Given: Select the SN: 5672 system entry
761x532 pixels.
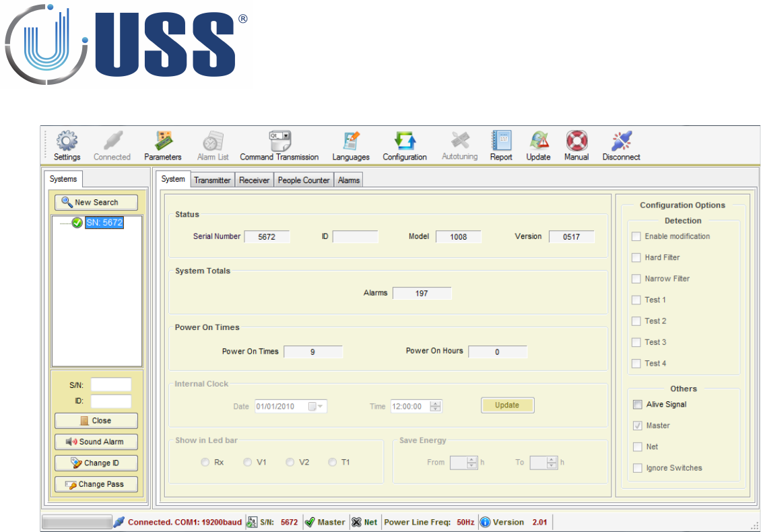Looking at the screenshot, I should pos(104,223).
